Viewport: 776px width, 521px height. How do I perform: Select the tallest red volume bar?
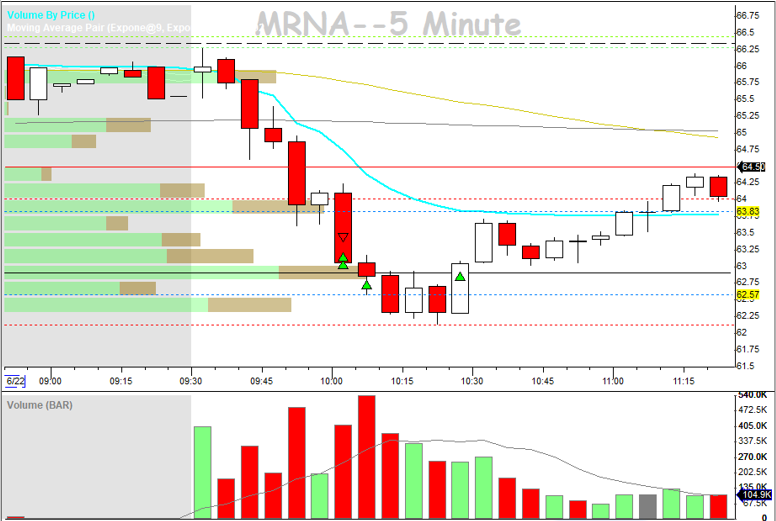pyautogui.click(x=366, y=457)
